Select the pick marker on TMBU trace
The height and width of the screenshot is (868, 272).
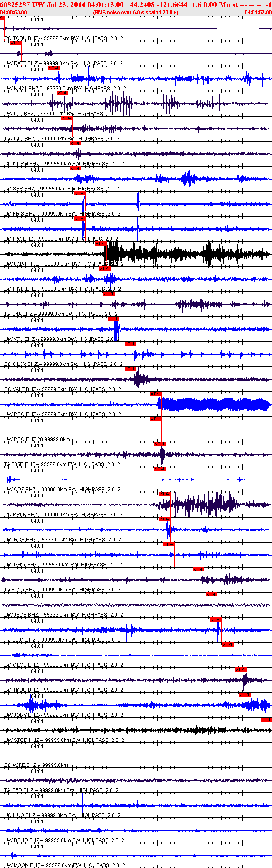point(241,670)
